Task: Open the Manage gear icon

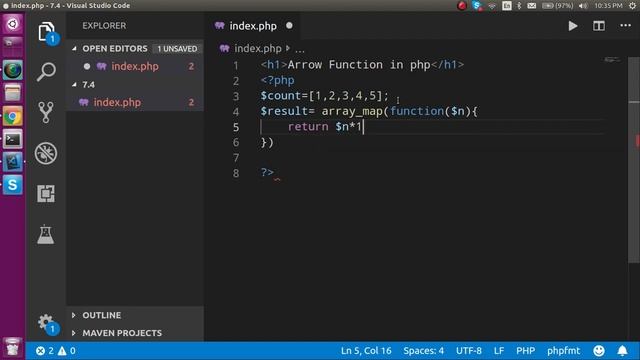Action: pos(46,322)
